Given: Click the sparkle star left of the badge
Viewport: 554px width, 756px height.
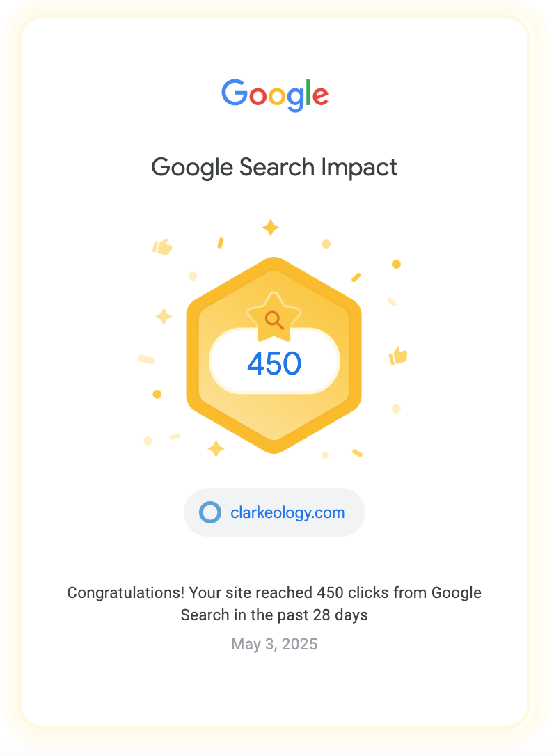Looking at the screenshot, I should click(164, 317).
